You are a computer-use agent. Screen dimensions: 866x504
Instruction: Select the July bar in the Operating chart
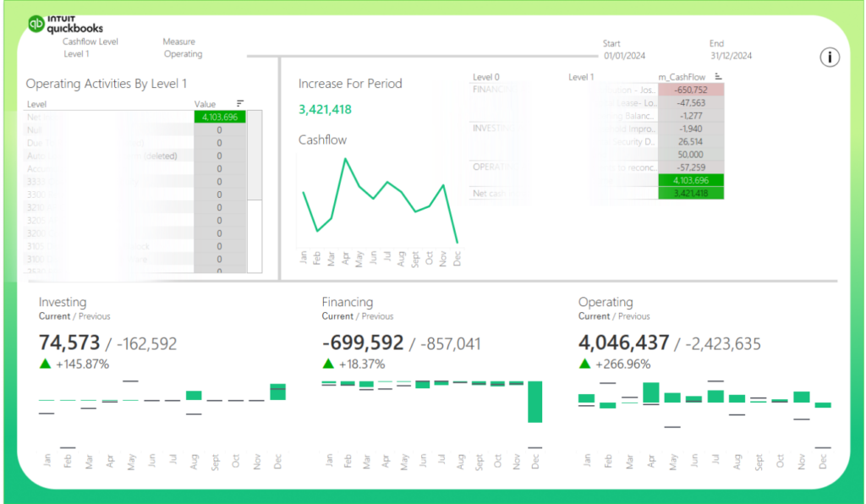pos(715,397)
